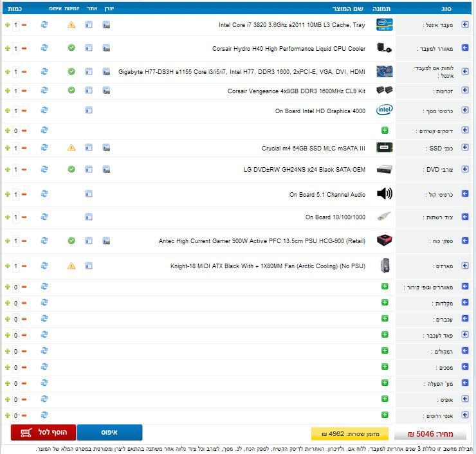Click the total price 5046 label
Image resolution: width=476 pixels, height=454 pixels.
pyautogui.click(x=430, y=434)
